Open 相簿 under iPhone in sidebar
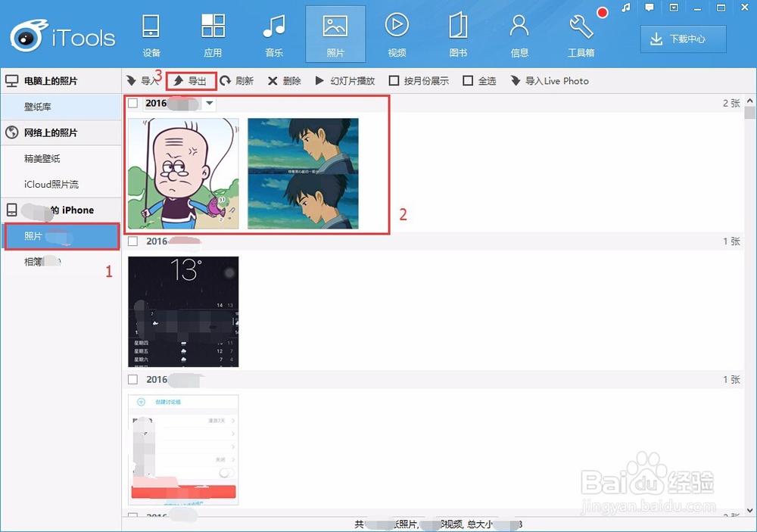The height and width of the screenshot is (532, 757). click(x=61, y=262)
